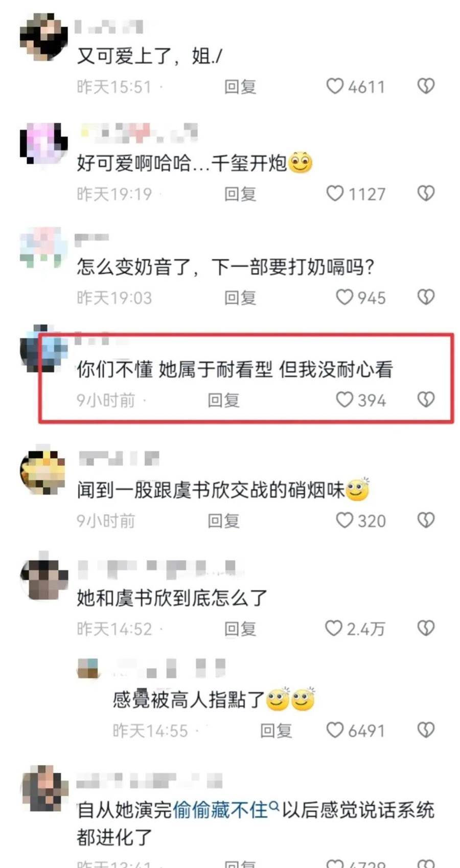Dislike the comment with 945 likes
Viewport: 460px width, 868px height.
click(426, 297)
